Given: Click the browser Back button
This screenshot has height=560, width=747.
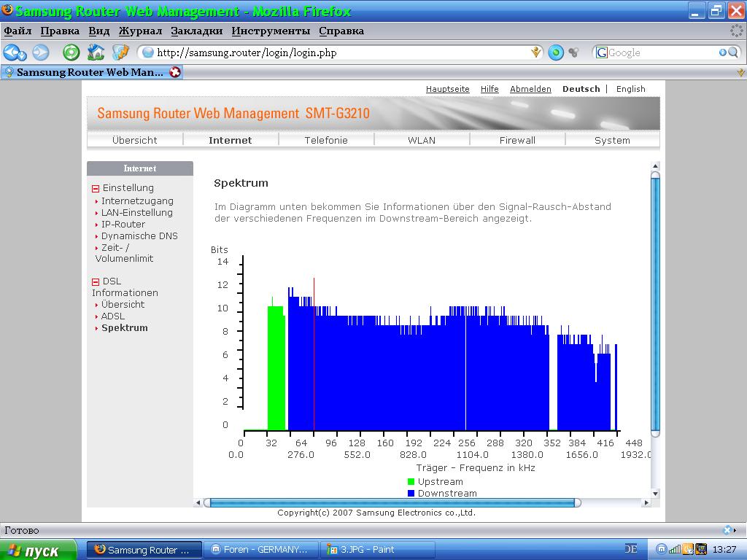Looking at the screenshot, I should pos(13,52).
